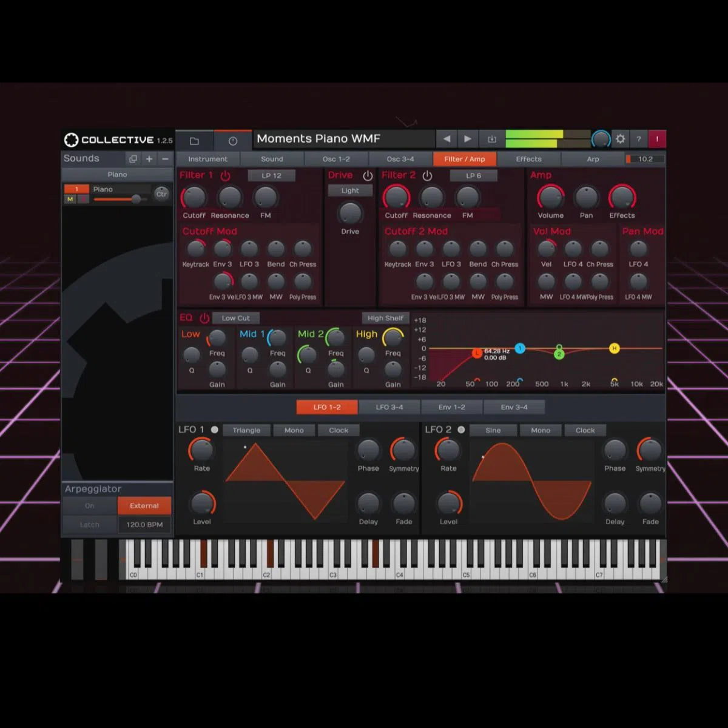
Task: Click the save preset icon
Action: pos(491,139)
